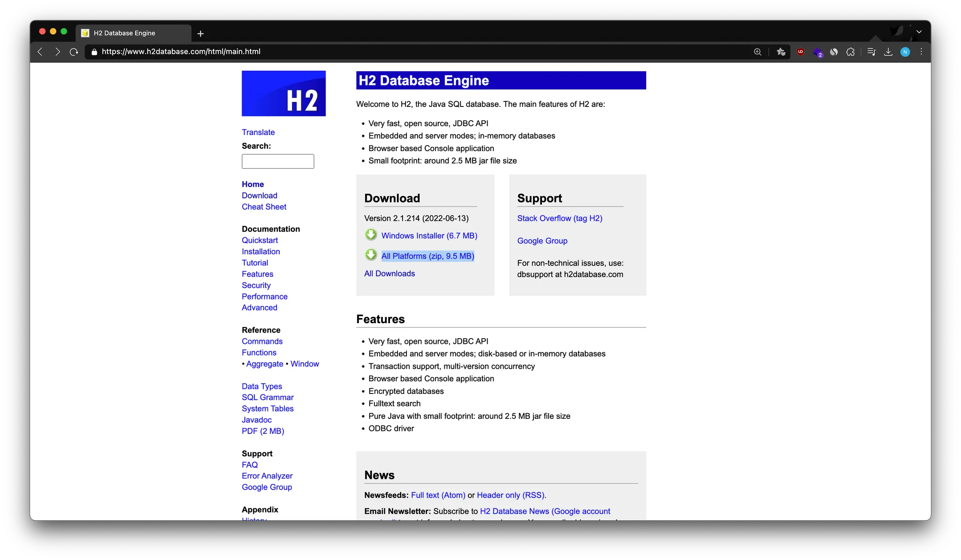Follow the Stack Overflow (tag H2) link

[x=559, y=219]
